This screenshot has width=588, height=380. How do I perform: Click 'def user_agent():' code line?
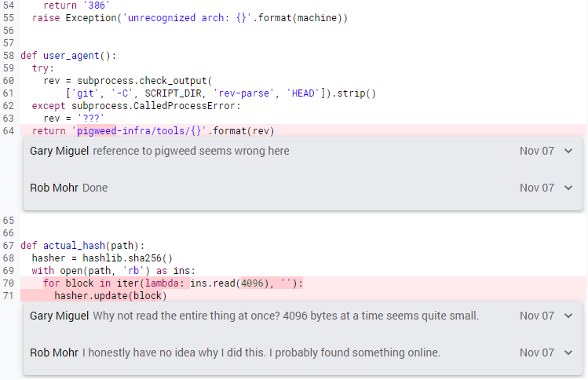[x=68, y=56]
